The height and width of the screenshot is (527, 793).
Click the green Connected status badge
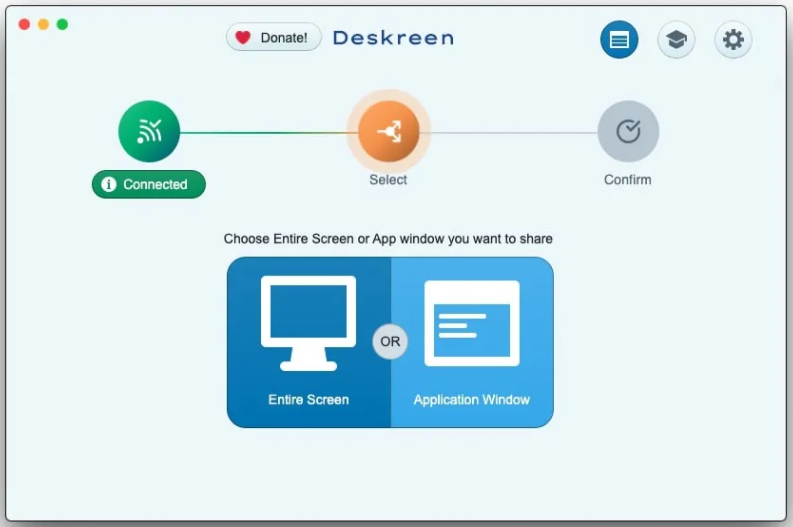[x=149, y=185]
